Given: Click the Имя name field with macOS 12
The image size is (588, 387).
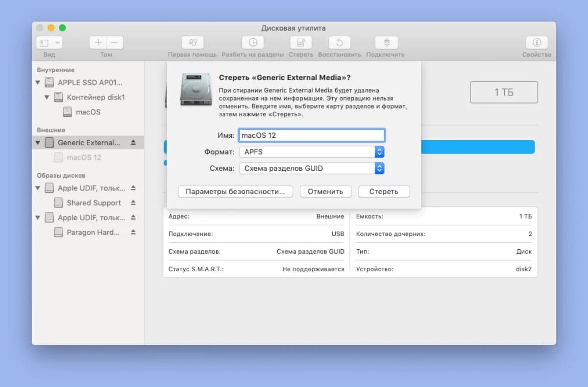Looking at the screenshot, I should tap(312, 135).
